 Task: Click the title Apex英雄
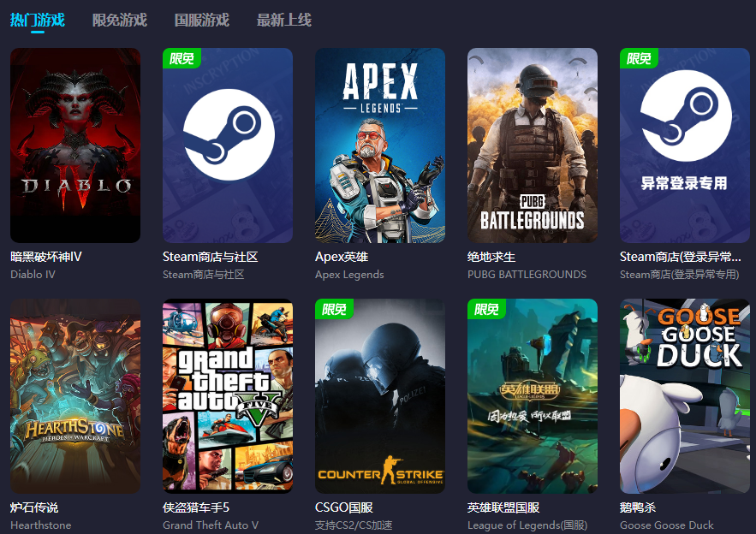pos(342,257)
